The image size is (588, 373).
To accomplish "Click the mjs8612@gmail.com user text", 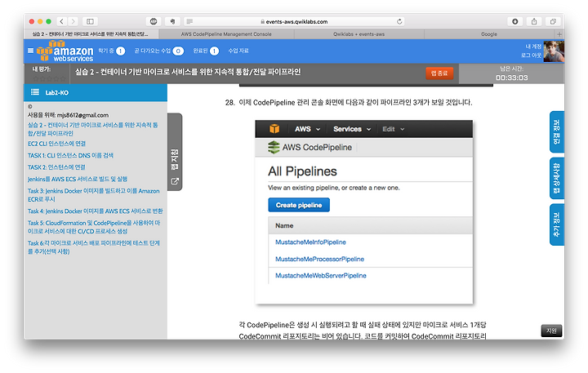I will [82, 115].
